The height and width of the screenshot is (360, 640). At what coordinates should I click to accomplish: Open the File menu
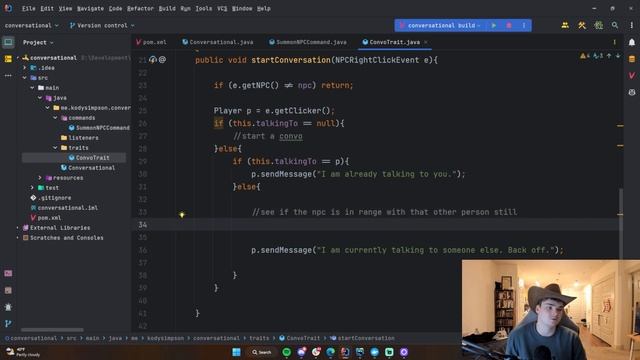point(28,8)
